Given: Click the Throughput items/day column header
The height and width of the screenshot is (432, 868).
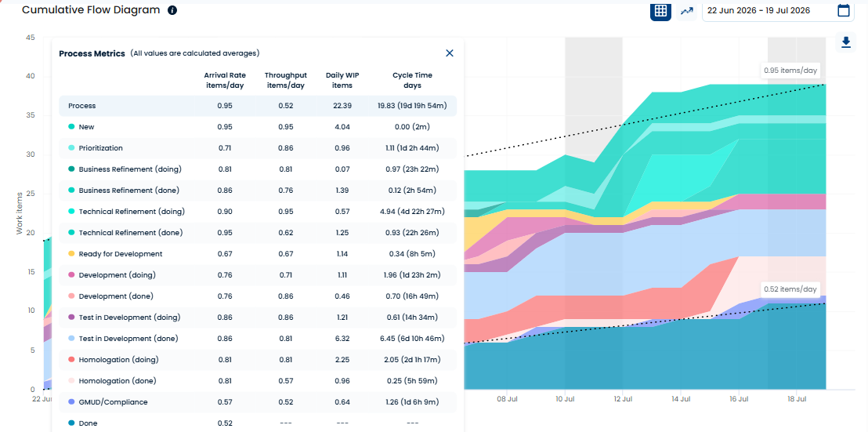Looking at the screenshot, I should point(286,80).
